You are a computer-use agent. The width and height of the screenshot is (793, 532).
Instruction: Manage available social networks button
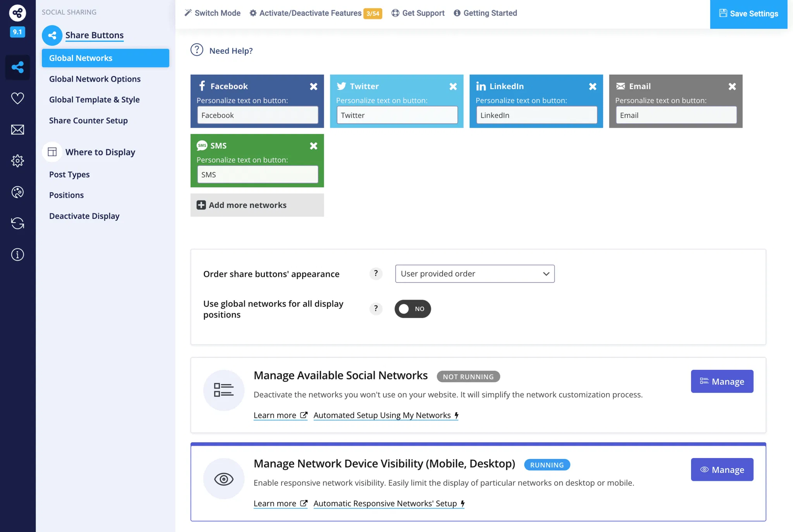(x=722, y=381)
